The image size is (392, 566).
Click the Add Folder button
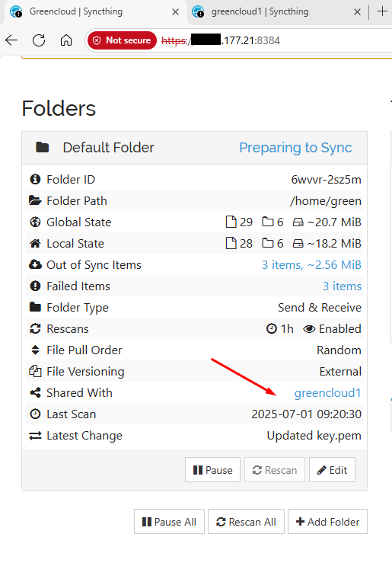(327, 522)
